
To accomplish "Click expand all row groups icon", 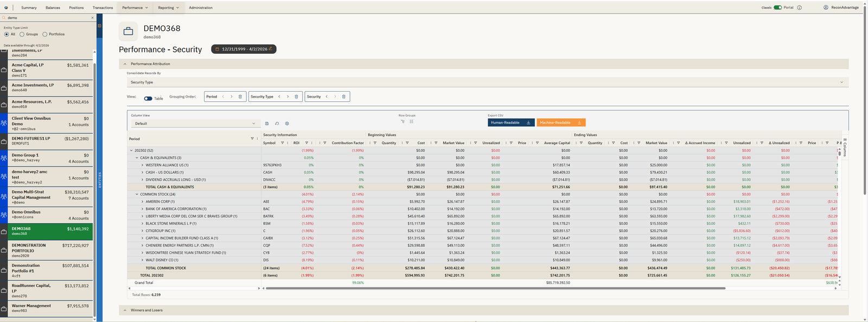I will pos(403,121).
